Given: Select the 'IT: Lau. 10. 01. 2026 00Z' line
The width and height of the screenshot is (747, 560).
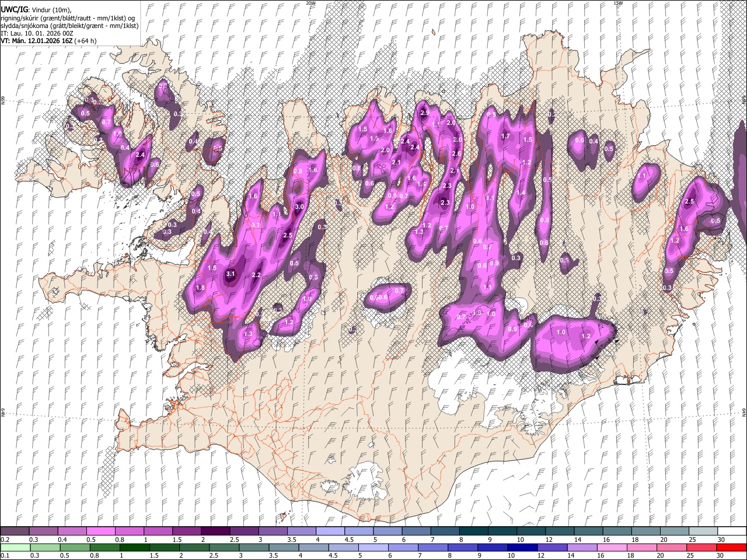Looking at the screenshot, I should tap(37, 33).
